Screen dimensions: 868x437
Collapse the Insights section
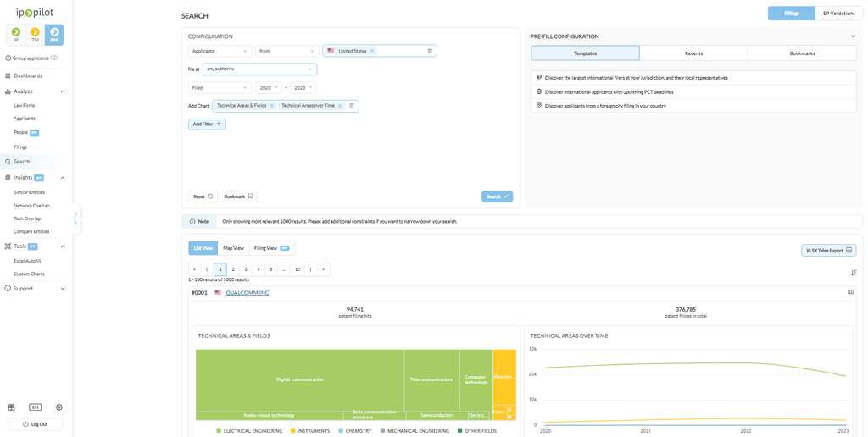tap(63, 178)
